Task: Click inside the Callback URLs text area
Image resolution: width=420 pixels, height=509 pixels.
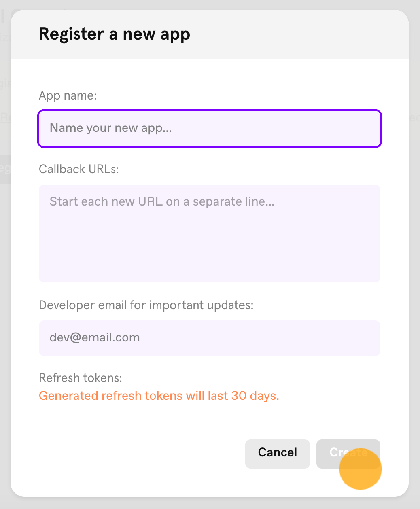Action: point(210,233)
